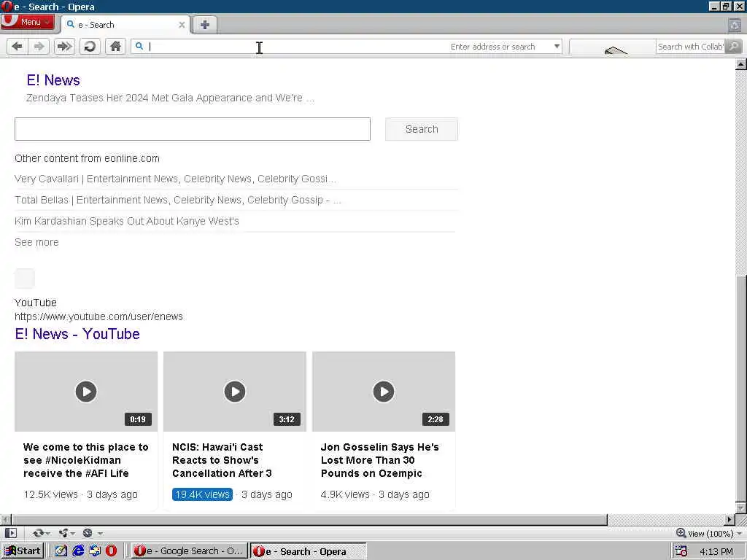Screen dimensions: 747x560
Task: Reload the page
Action: (x=90, y=46)
